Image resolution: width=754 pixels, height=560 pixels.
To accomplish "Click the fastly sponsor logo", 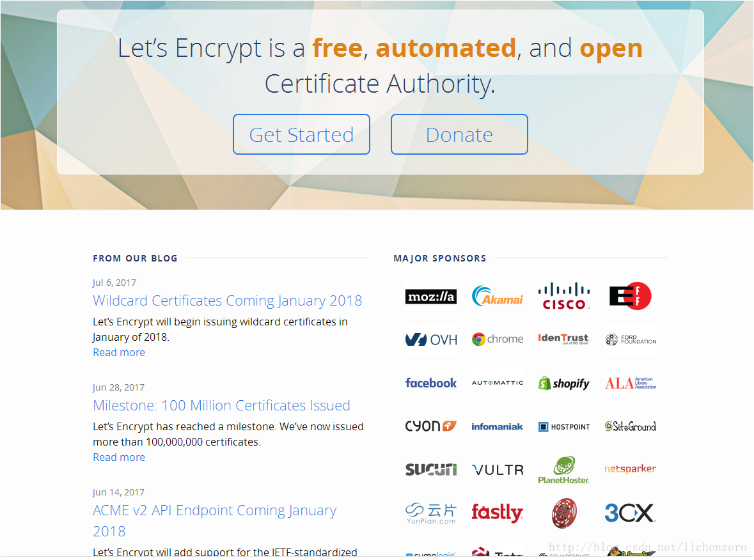I will click(x=497, y=513).
